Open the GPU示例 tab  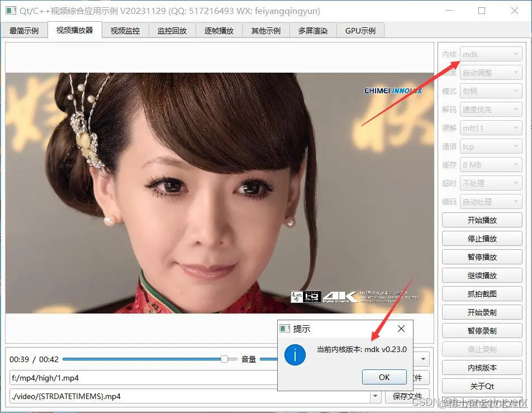(x=360, y=31)
